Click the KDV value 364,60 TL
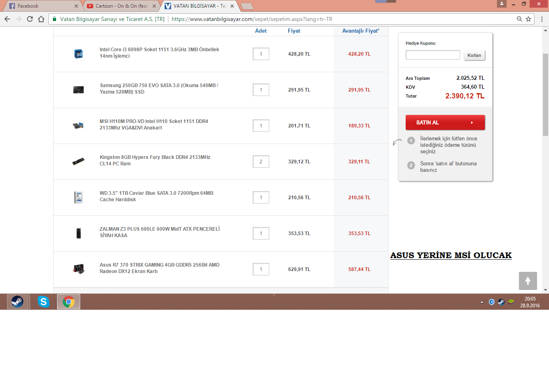549x392 pixels. pos(473,87)
